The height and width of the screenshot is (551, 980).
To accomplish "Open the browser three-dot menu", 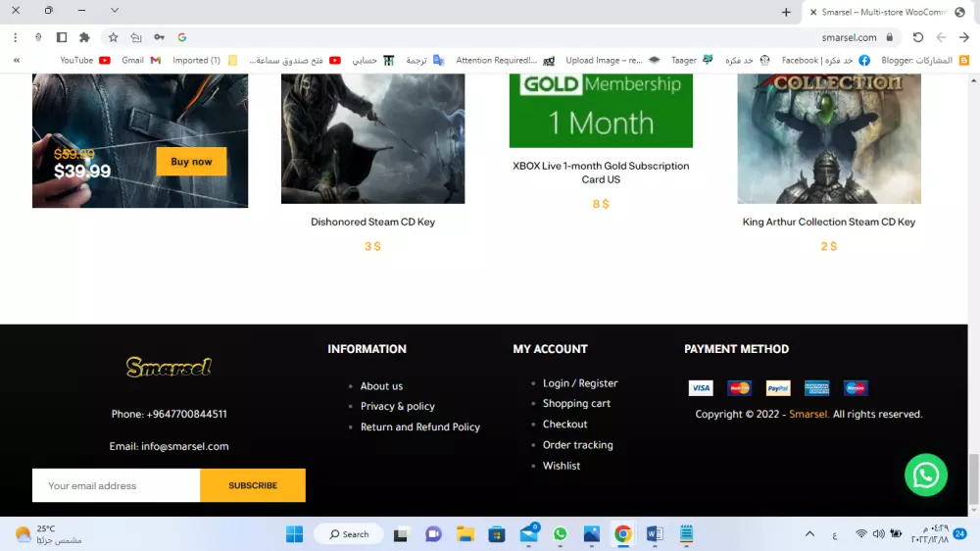I will coord(15,37).
